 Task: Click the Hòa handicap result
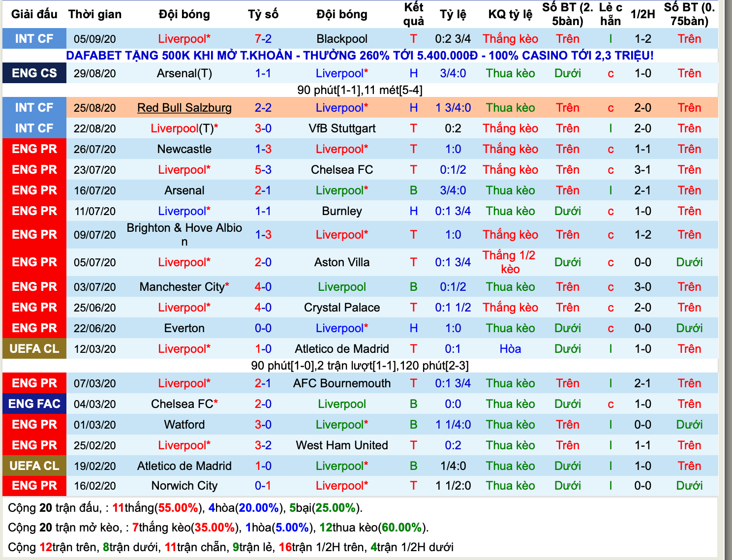click(510, 349)
